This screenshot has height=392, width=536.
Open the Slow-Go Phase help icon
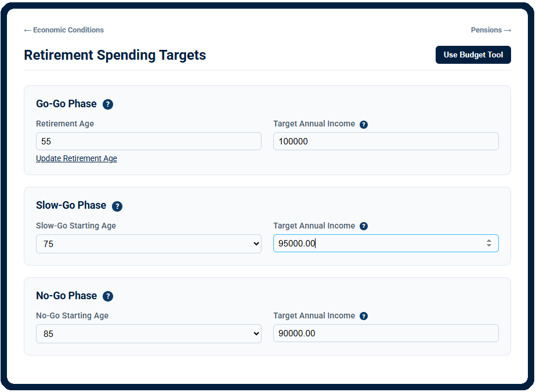tap(117, 206)
